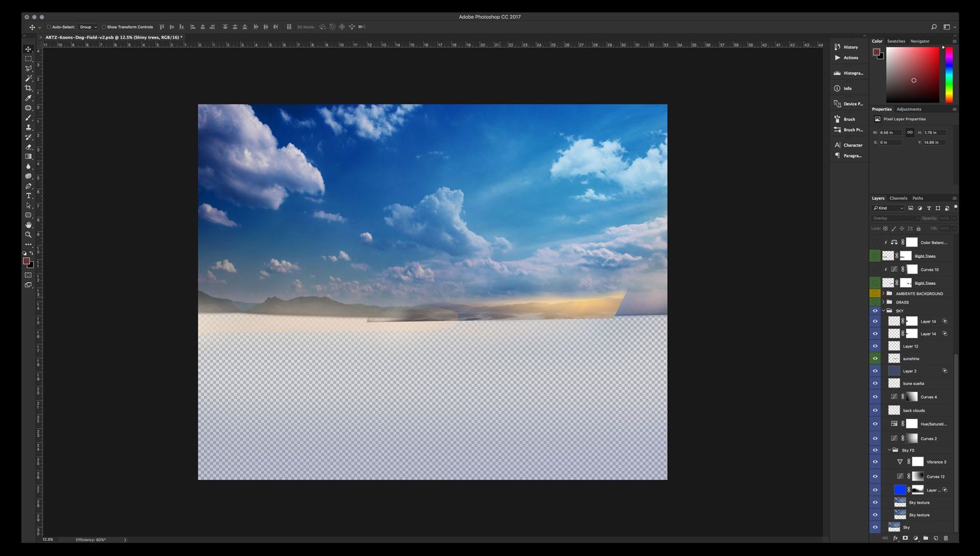Click the search magnifier icon at top right
The width and height of the screenshot is (980, 556).
coord(934,27)
